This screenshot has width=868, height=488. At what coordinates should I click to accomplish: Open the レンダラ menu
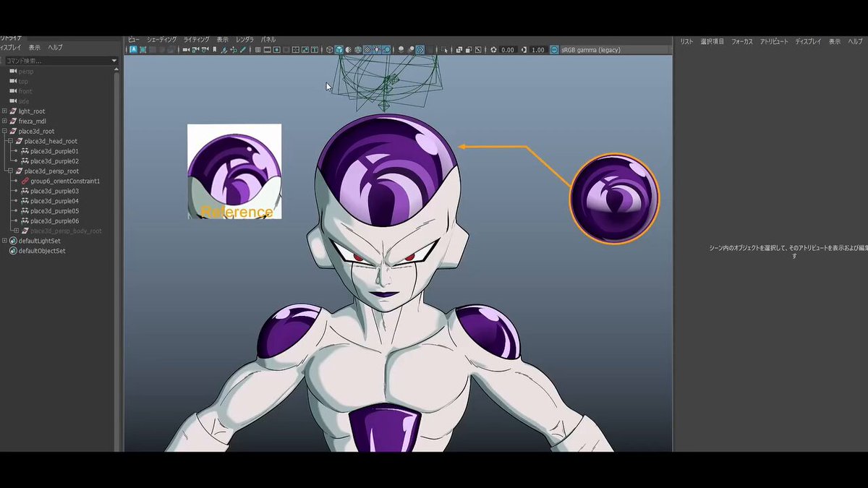244,40
